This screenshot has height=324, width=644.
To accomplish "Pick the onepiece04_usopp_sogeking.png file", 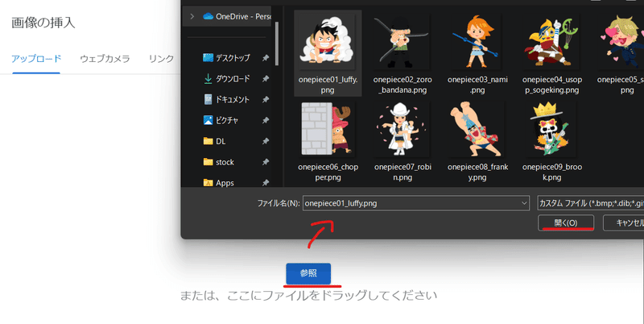I will [x=552, y=53].
